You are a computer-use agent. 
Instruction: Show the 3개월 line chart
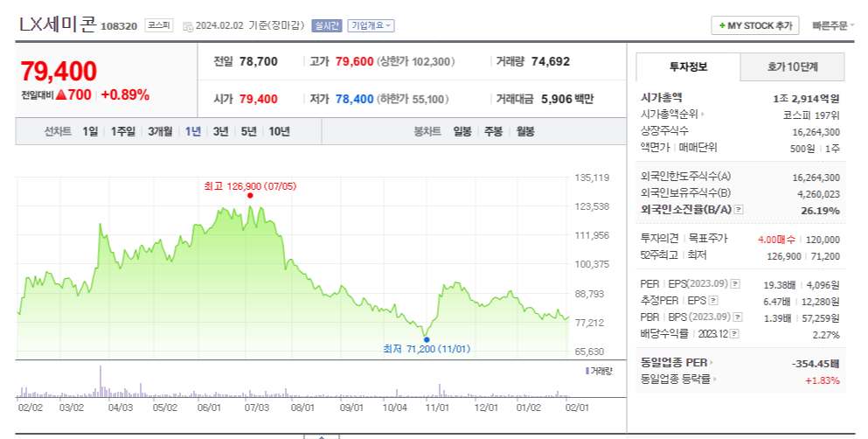click(160, 132)
